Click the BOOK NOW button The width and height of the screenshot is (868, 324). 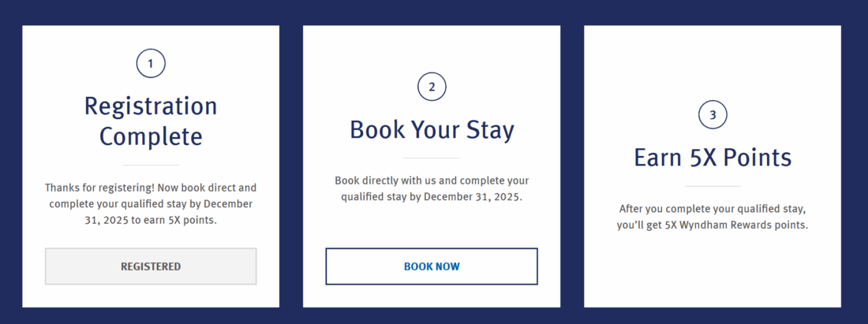432,266
